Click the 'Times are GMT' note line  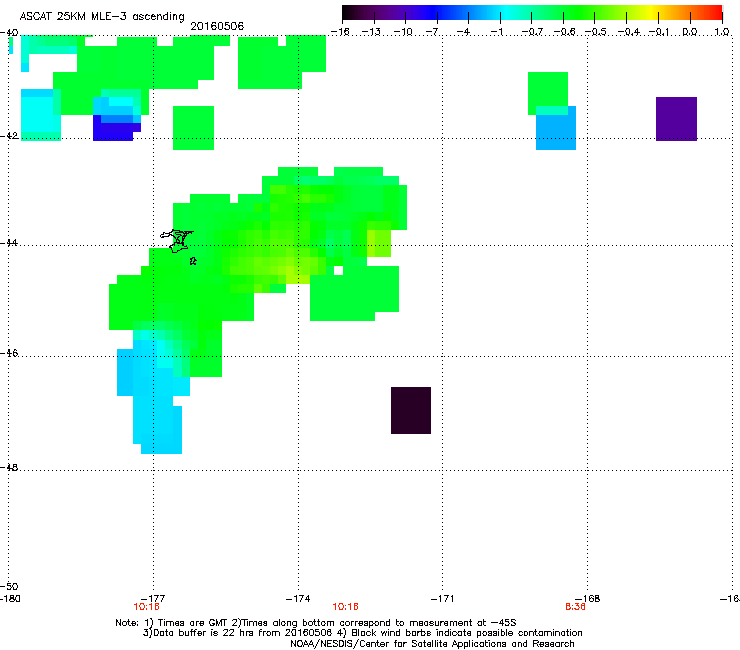tap(316, 623)
